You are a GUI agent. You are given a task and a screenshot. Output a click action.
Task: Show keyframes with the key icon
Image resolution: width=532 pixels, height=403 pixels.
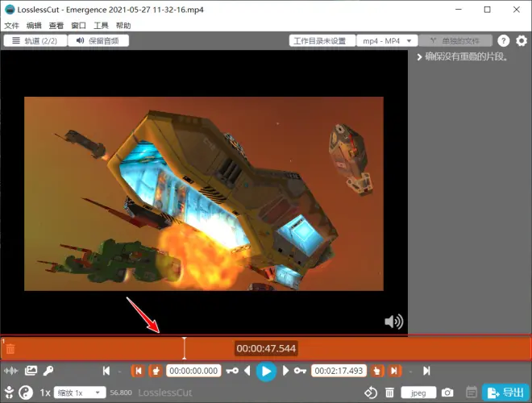click(x=48, y=371)
